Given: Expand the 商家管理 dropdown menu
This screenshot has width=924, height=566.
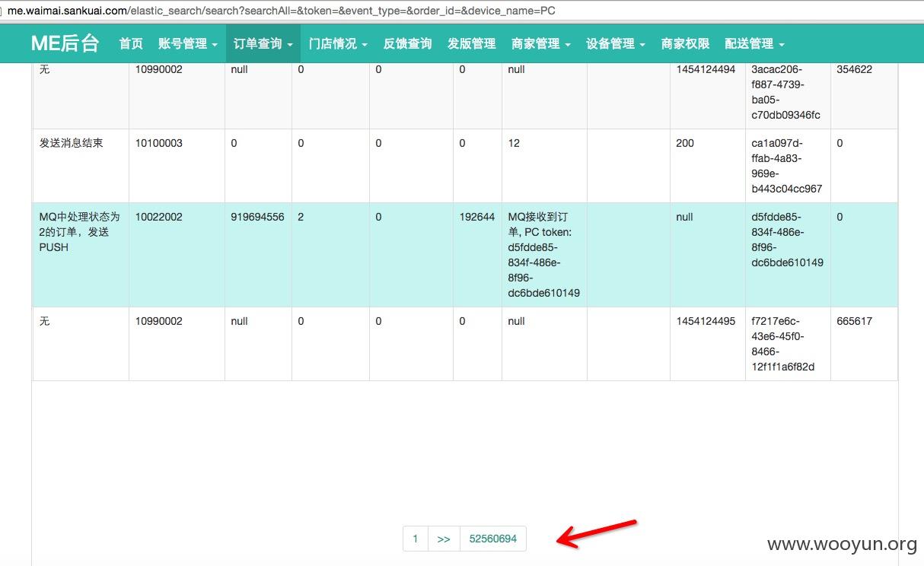Looking at the screenshot, I should [540, 44].
